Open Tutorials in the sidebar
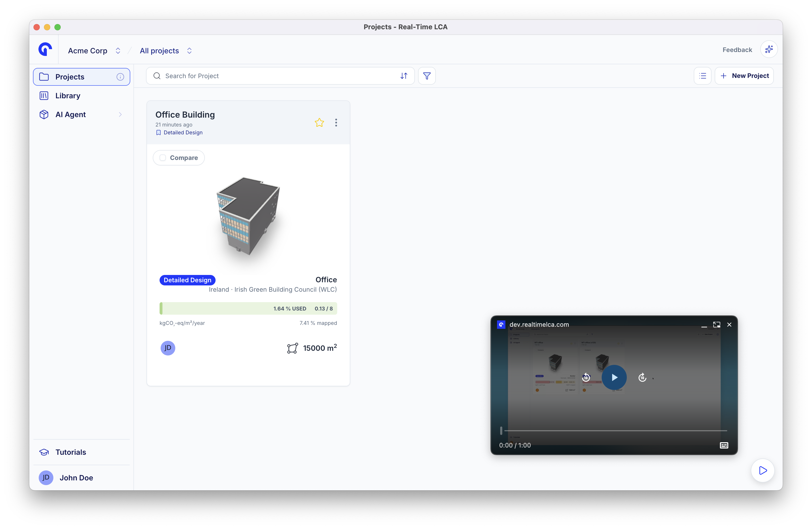 point(82,452)
